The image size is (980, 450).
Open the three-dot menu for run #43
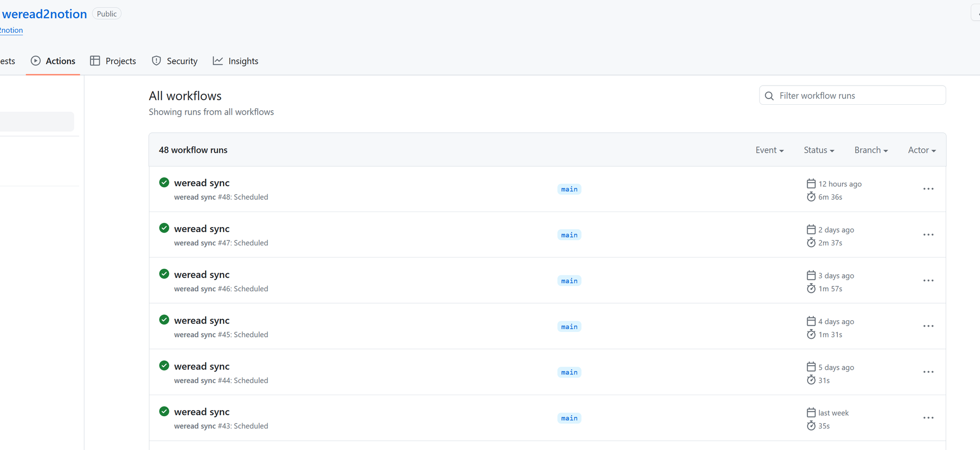tap(928, 418)
